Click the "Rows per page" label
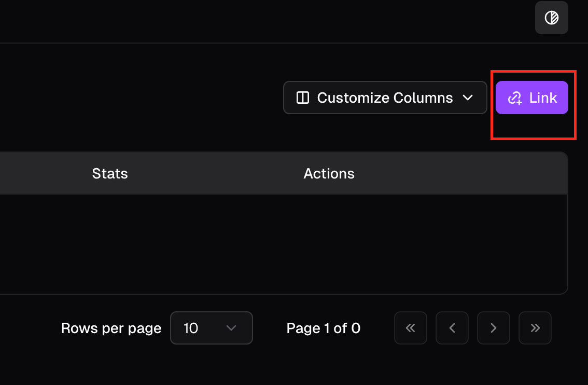Viewport: 588px width, 385px height. click(111, 328)
